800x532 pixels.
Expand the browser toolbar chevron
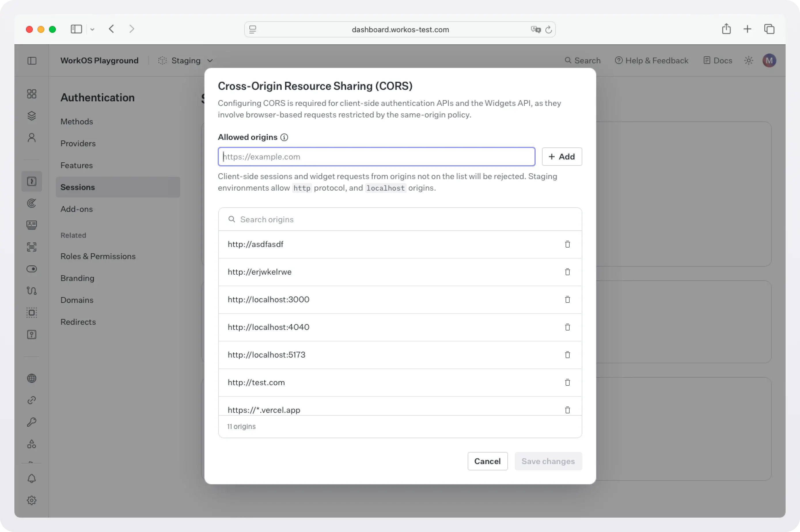(92, 29)
